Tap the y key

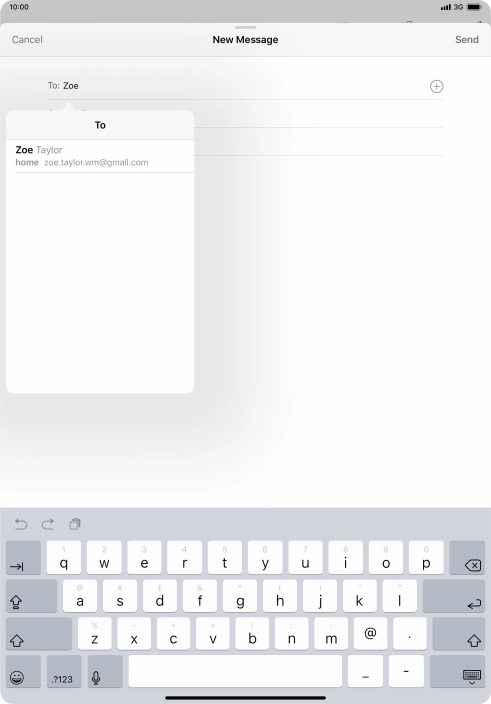[265, 558]
